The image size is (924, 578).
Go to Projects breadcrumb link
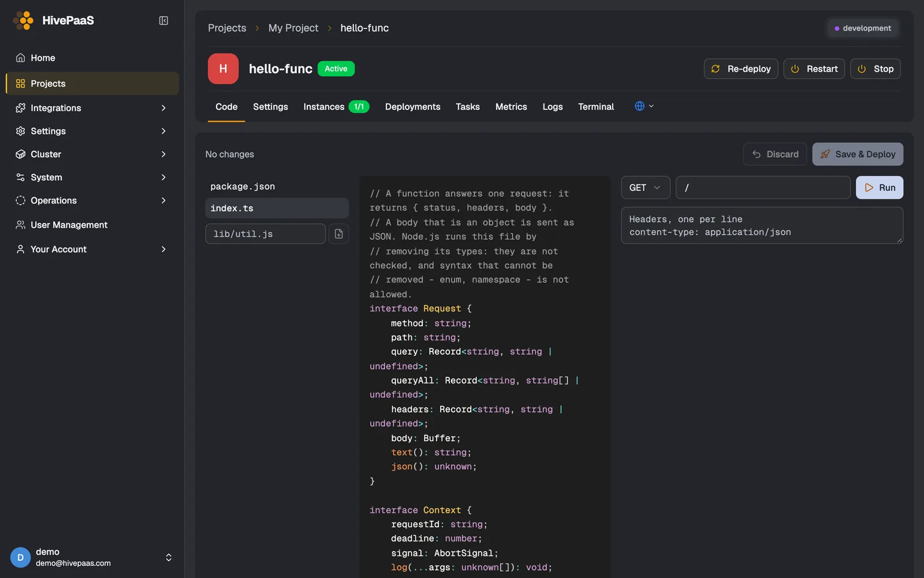pos(227,28)
